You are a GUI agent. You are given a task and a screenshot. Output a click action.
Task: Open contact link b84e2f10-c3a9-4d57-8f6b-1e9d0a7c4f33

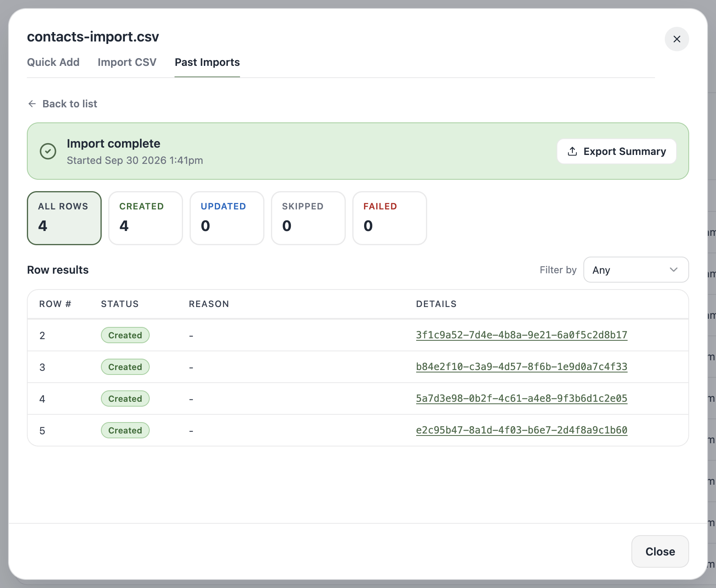tap(522, 367)
